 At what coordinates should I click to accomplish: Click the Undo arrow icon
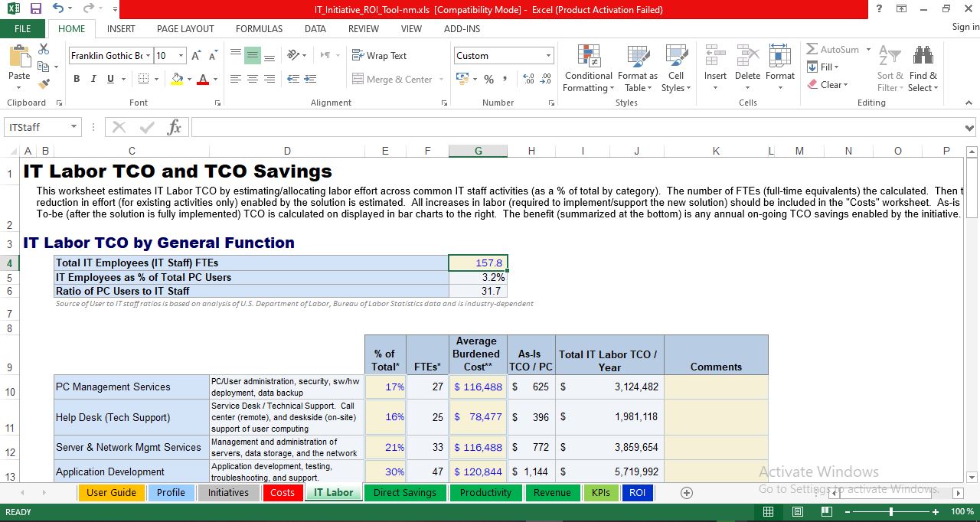(58, 9)
